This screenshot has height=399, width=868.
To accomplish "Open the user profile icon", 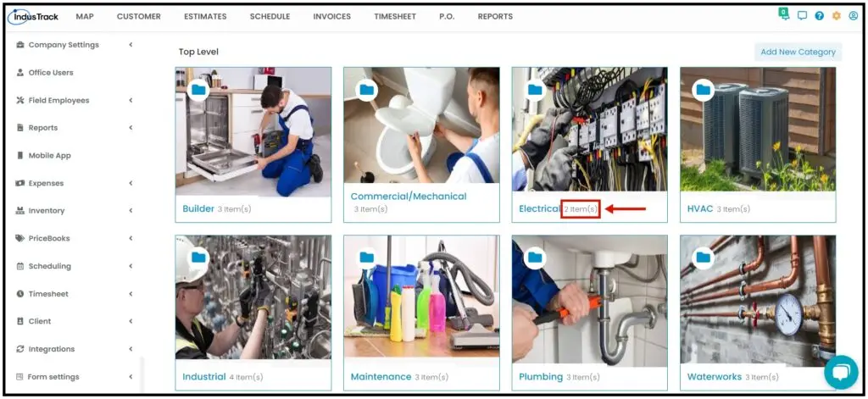I will coord(853,16).
